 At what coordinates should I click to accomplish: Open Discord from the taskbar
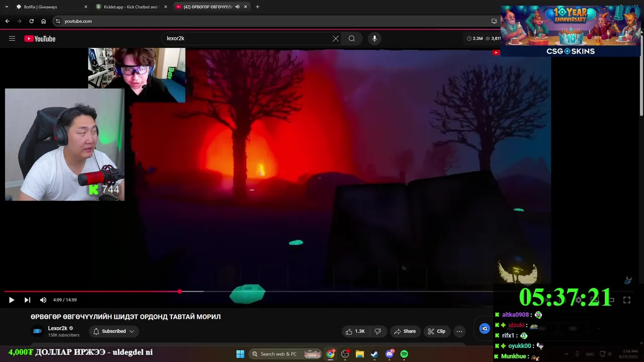point(389,354)
